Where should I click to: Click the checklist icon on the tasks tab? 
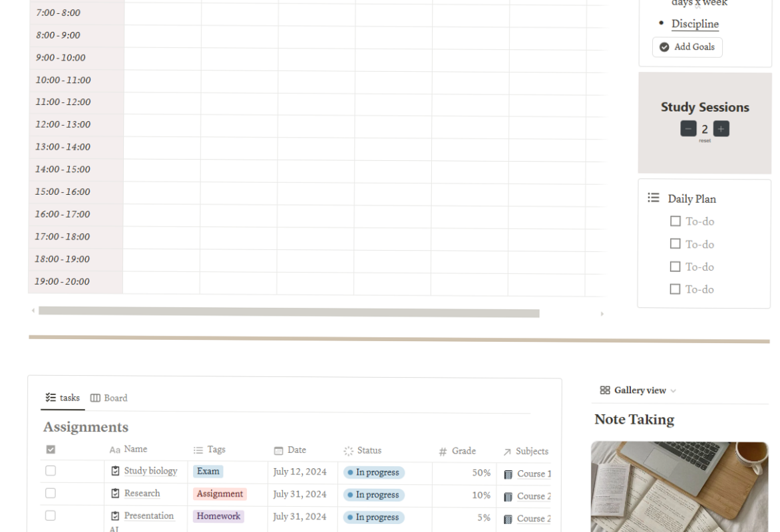point(50,398)
